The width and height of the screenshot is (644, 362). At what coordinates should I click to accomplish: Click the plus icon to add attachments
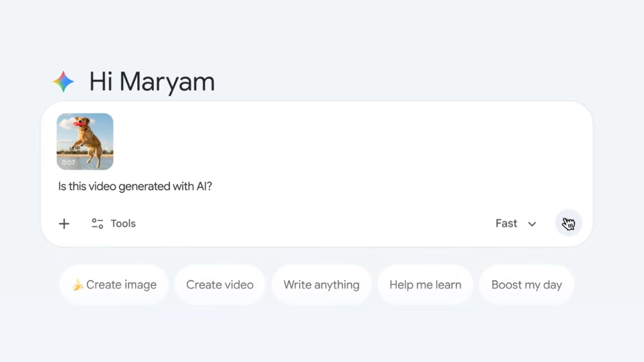64,224
